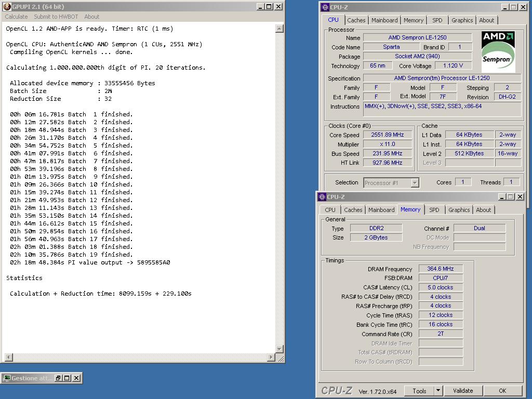532x399 pixels.
Task: Click GPUPI vertical scrollbar down arrow
Action: [279, 349]
